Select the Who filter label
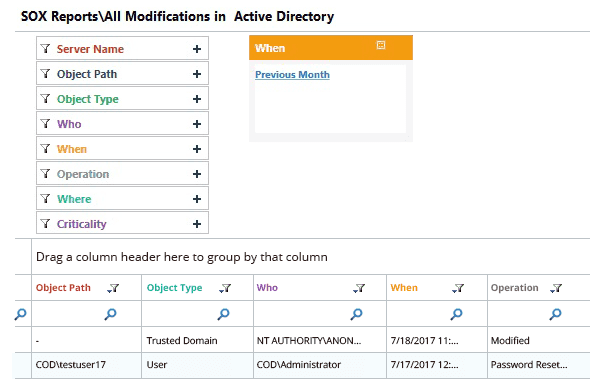This screenshot has height=382, width=612. click(69, 124)
